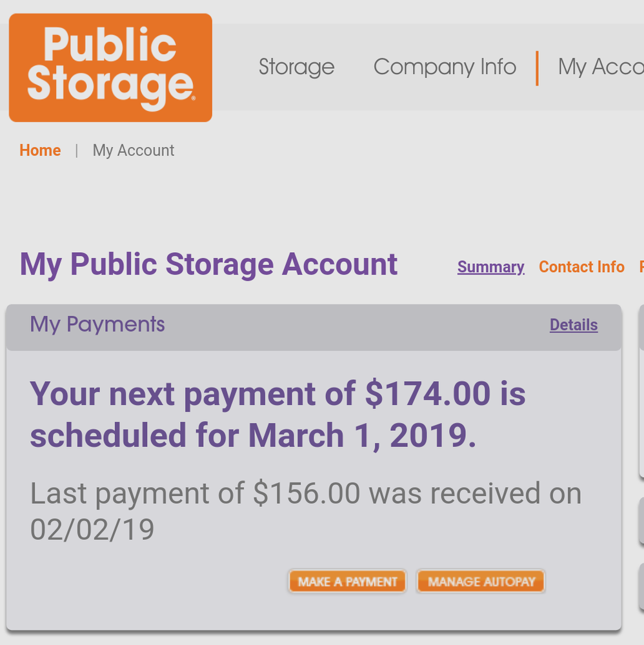644x645 pixels.
Task: Open the Storage navigation menu
Action: pyautogui.click(x=296, y=67)
